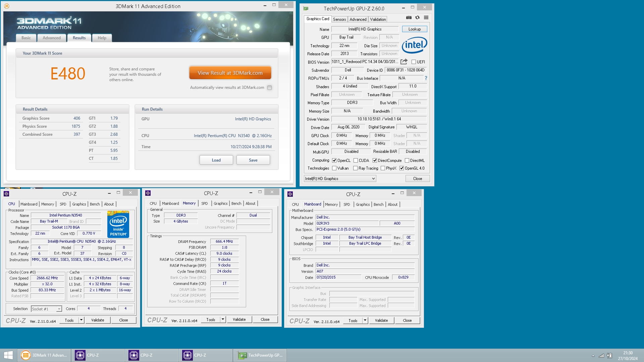Show hidden tray icons arrow
This screenshot has width=644, height=362.
click(x=593, y=356)
